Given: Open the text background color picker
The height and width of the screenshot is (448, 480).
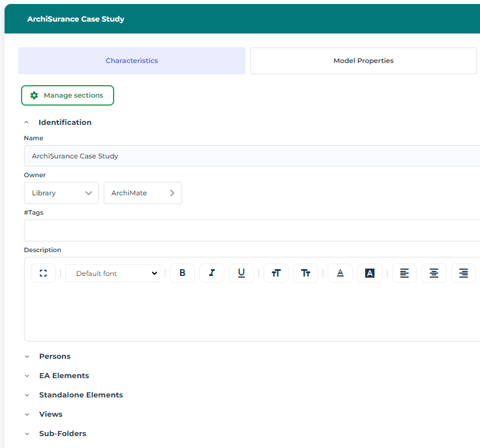Looking at the screenshot, I should click(370, 273).
